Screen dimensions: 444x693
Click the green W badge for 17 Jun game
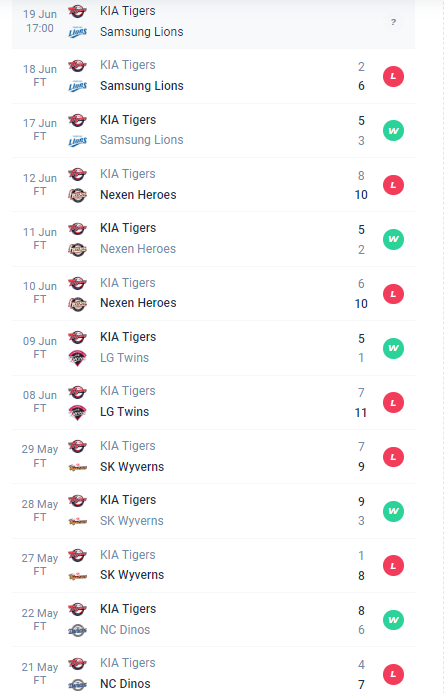tap(393, 131)
